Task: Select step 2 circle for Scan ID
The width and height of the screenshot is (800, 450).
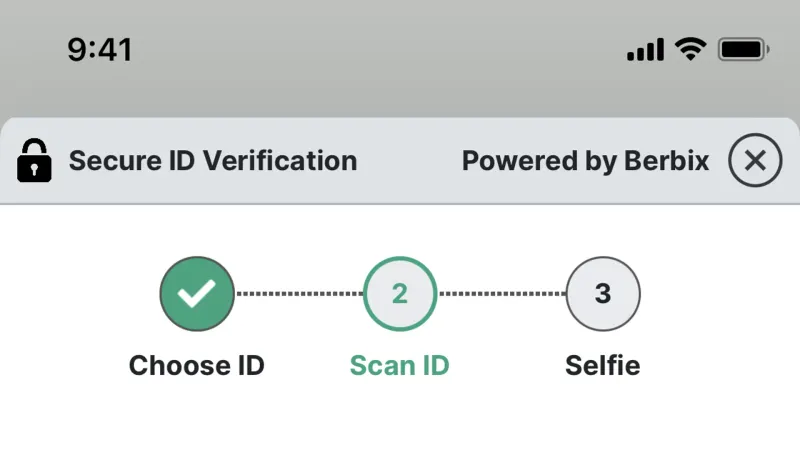Action: point(400,293)
